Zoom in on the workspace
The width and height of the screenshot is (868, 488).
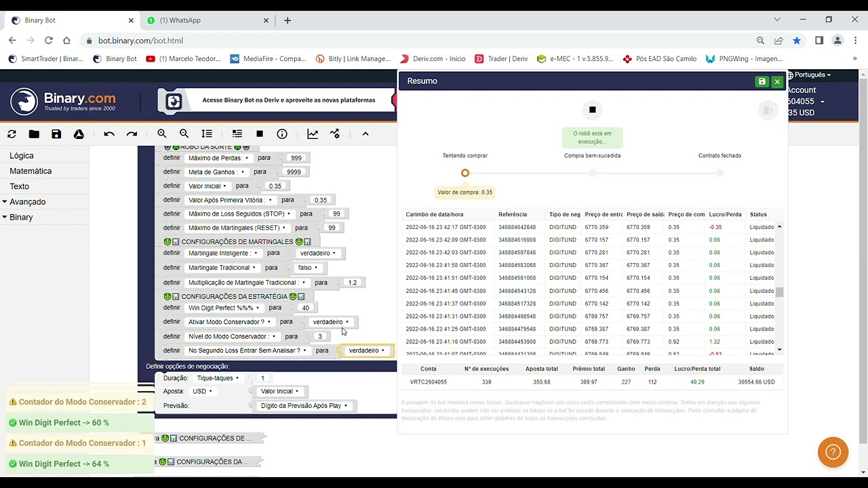tap(162, 134)
